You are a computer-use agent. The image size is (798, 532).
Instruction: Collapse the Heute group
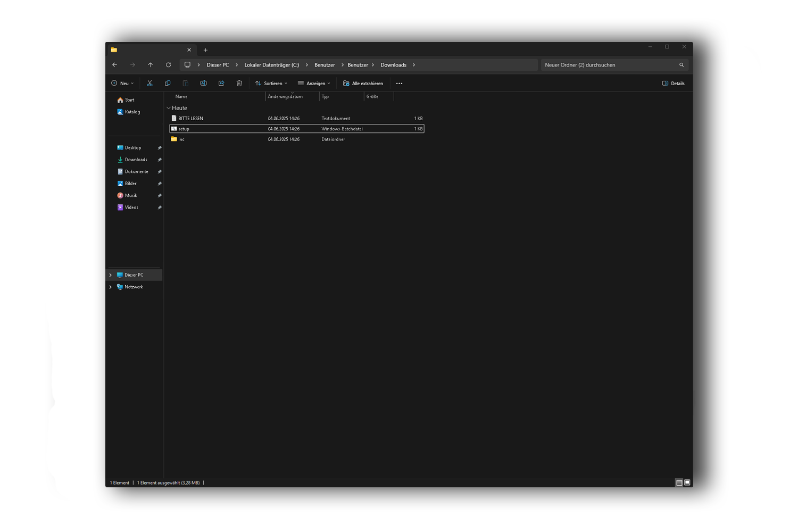(x=169, y=108)
